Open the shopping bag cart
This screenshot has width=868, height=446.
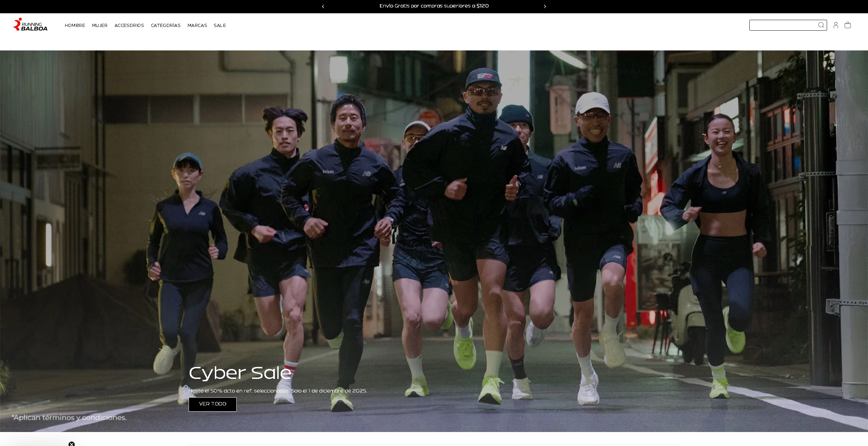pos(848,25)
